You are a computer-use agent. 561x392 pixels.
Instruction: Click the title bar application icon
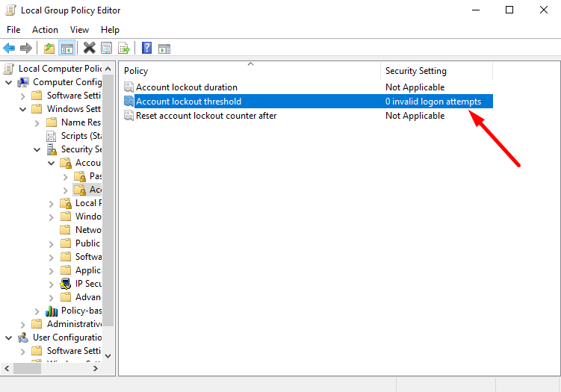(10, 10)
